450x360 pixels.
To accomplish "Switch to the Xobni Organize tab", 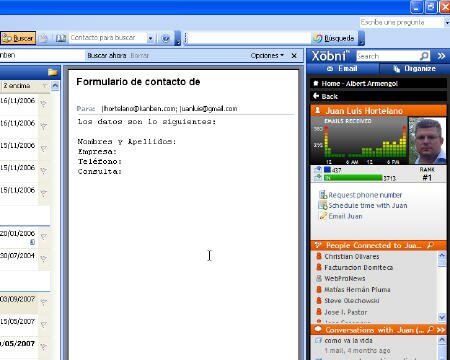I will (x=414, y=69).
